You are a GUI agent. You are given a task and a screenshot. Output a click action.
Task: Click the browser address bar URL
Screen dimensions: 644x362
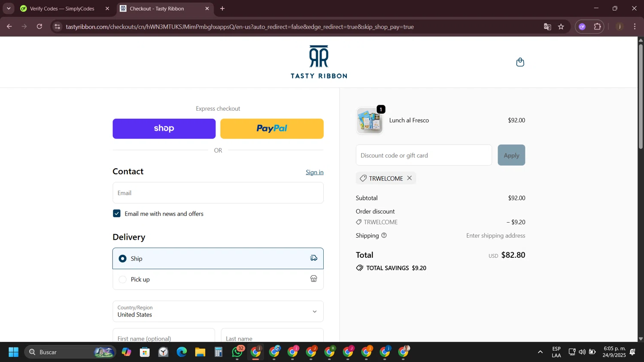[240, 27]
